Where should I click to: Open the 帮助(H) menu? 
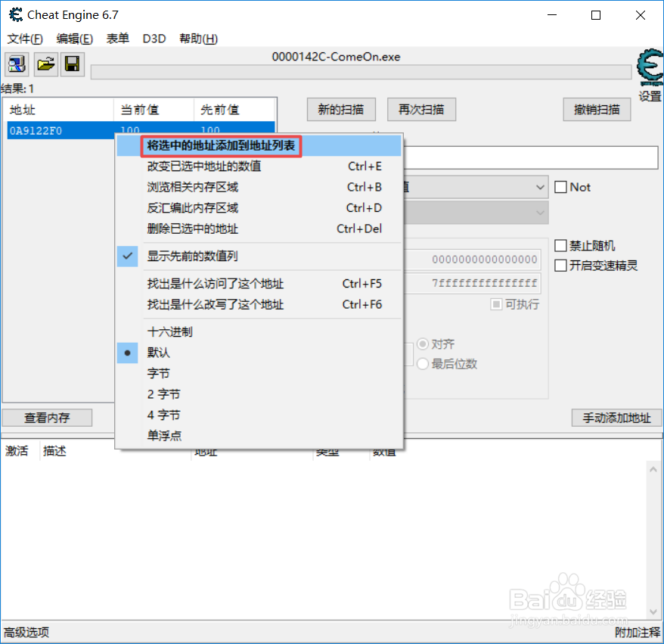pos(198,39)
